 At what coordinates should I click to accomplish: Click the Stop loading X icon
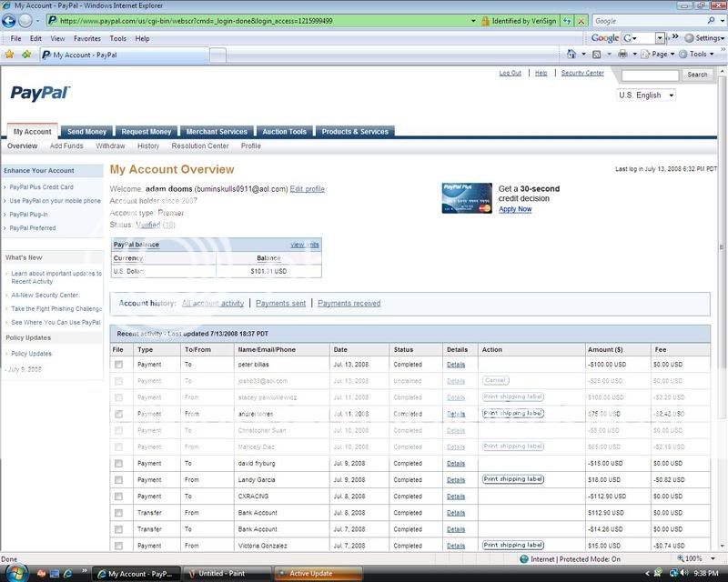click(x=581, y=20)
